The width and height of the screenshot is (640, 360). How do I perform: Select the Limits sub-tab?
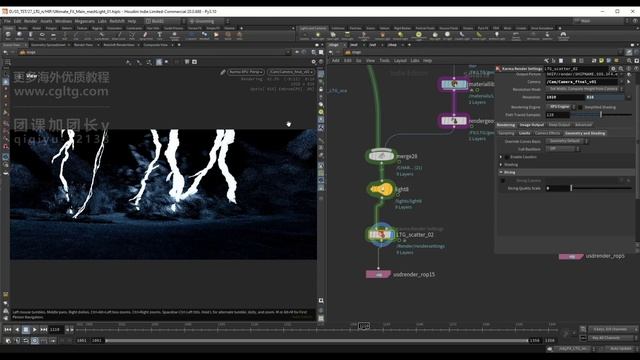click(524, 133)
